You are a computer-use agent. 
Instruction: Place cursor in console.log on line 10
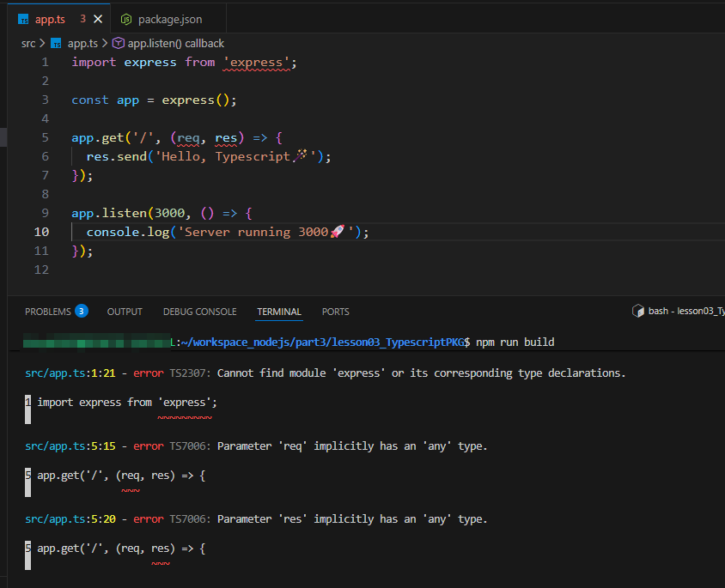(x=128, y=233)
